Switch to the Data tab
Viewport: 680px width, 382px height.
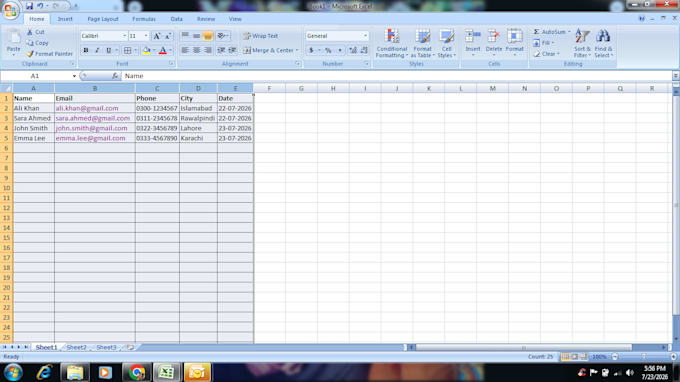point(177,19)
